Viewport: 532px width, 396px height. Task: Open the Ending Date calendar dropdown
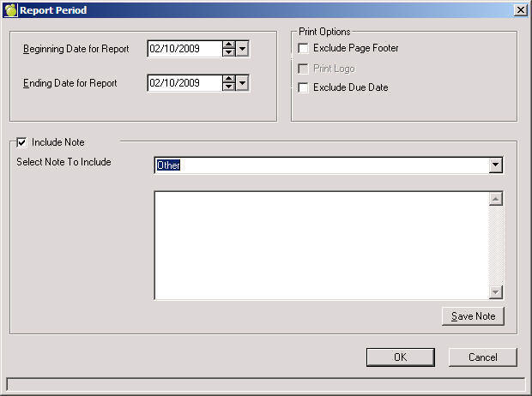coord(242,83)
